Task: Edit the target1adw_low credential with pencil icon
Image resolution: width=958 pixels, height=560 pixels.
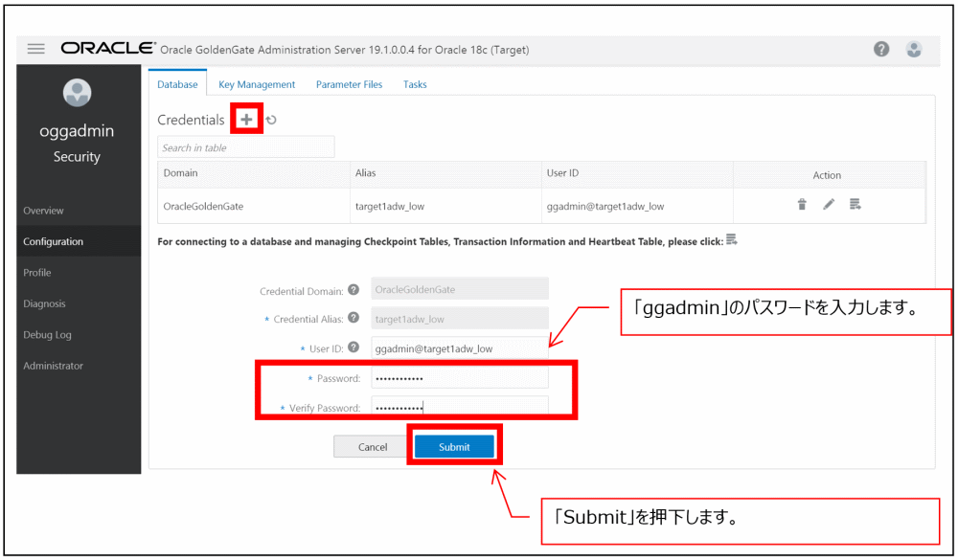Action: coord(829,204)
